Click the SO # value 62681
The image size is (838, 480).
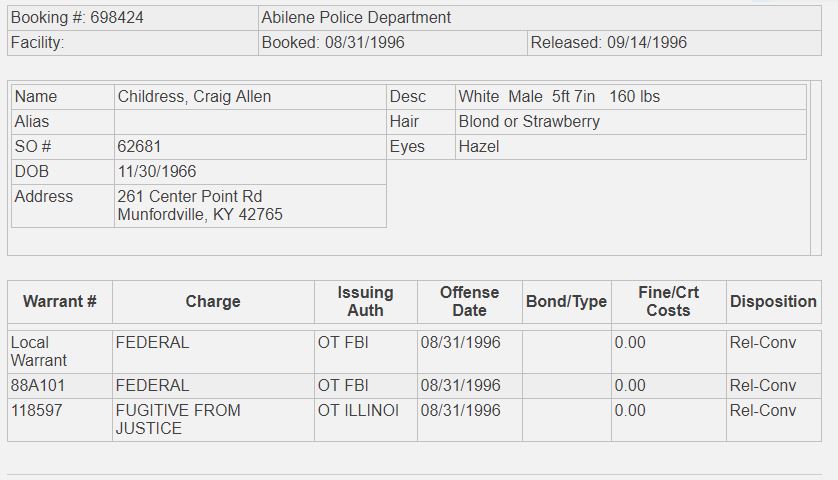tap(139, 146)
